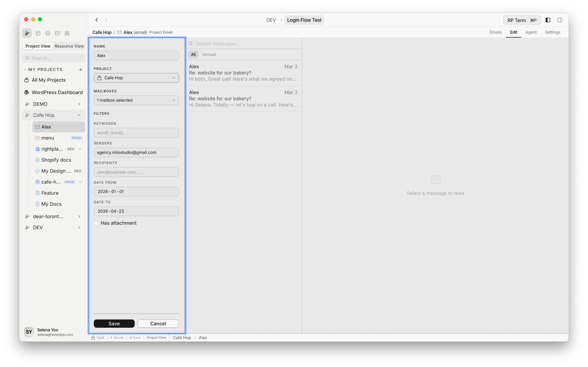Click the WordPress Dashboard logo icon

click(x=27, y=93)
